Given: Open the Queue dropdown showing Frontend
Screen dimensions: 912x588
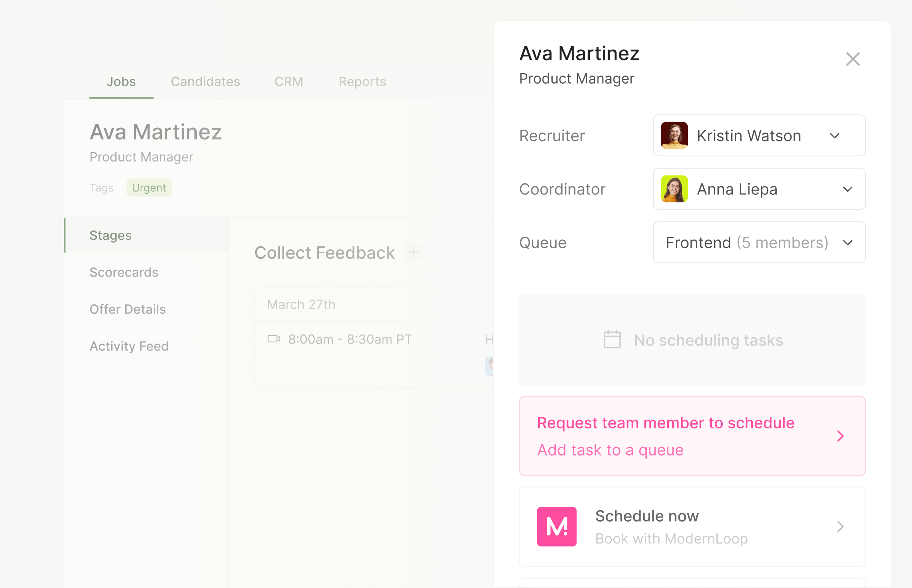Looking at the screenshot, I should click(x=847, y=243).
